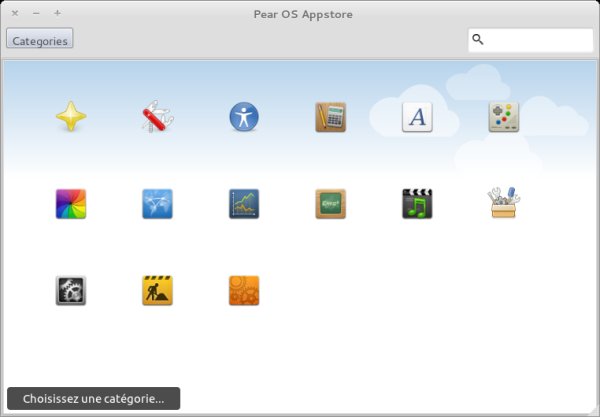Maximize the Appstore window with plus button
Image resolution: width=600 pixels, height=417 pixels.
pyautogui.click(x=57, y=13)
